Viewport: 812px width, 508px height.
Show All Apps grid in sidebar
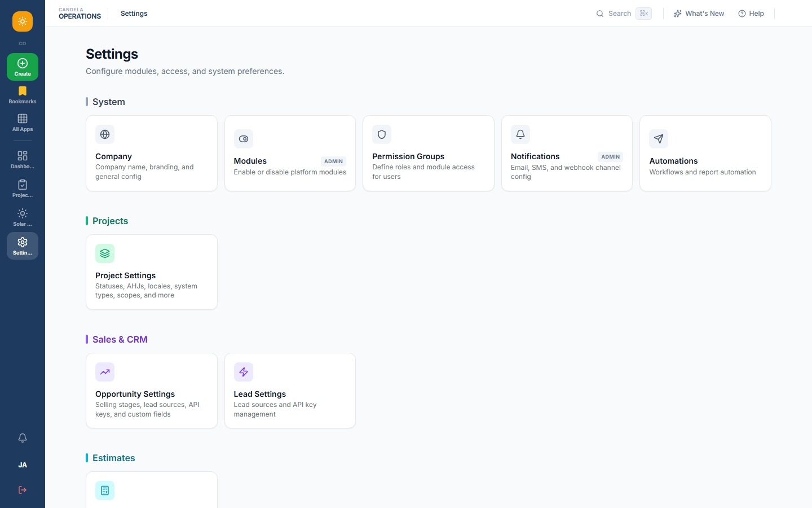point(23,122)
